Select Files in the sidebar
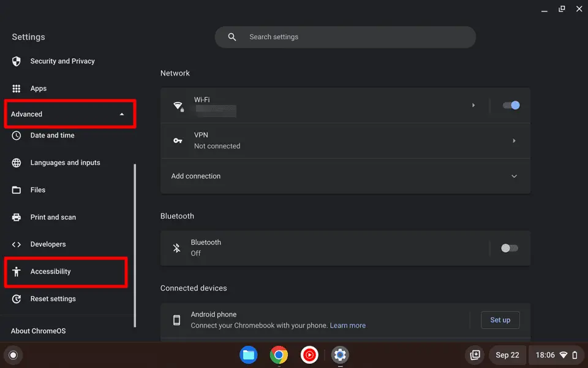Screen dimensions: 588x368 37,190
